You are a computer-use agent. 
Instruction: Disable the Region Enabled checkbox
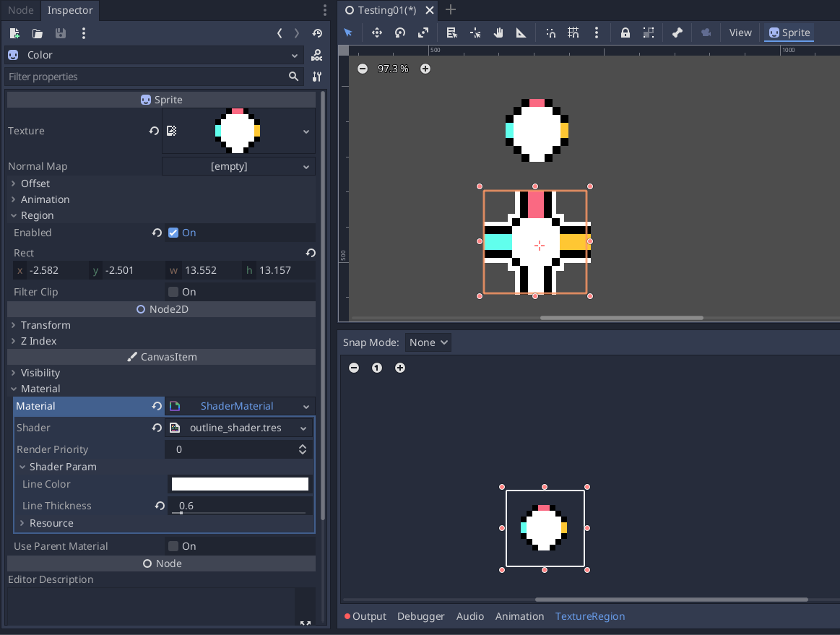point(173,233)
